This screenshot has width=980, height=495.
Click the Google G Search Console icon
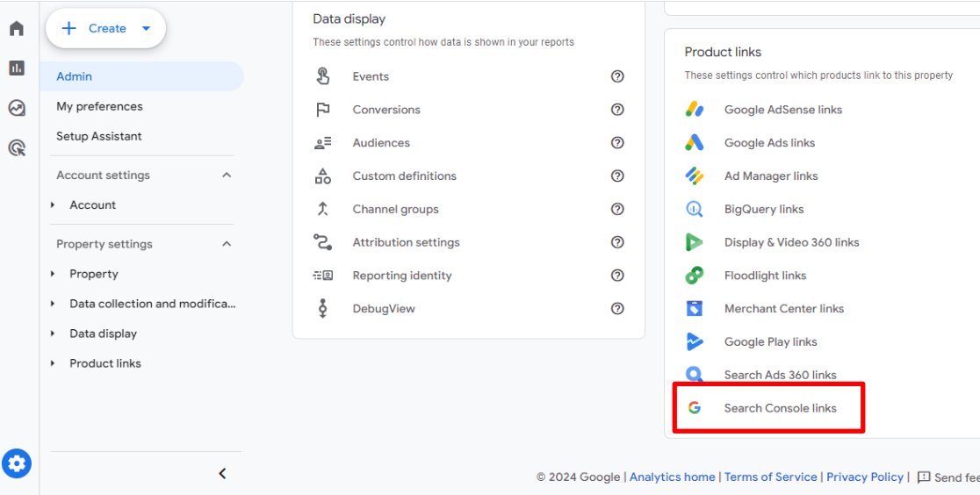pyautogui.click(x=694, y=407)
